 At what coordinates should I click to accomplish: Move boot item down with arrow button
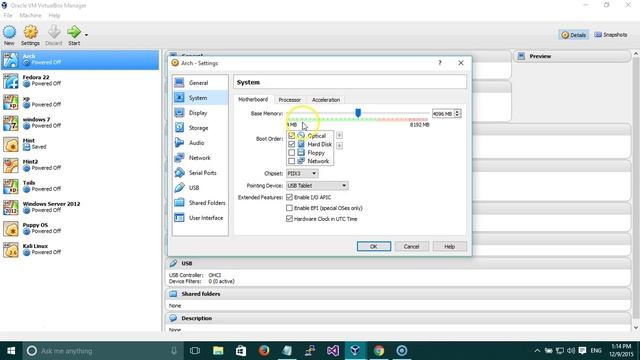click(x=339, y=146)
